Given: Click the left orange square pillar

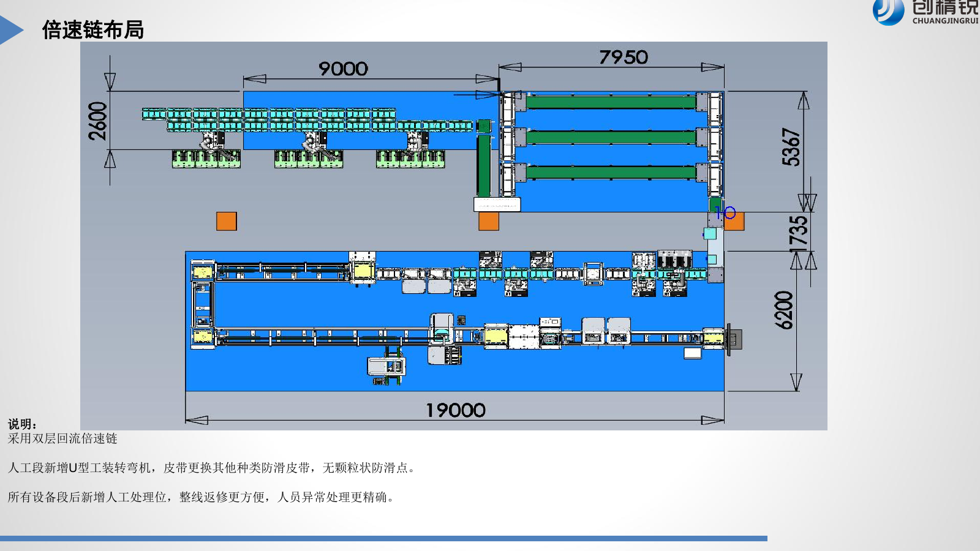Looking at the screenshot, I should 227,221.
